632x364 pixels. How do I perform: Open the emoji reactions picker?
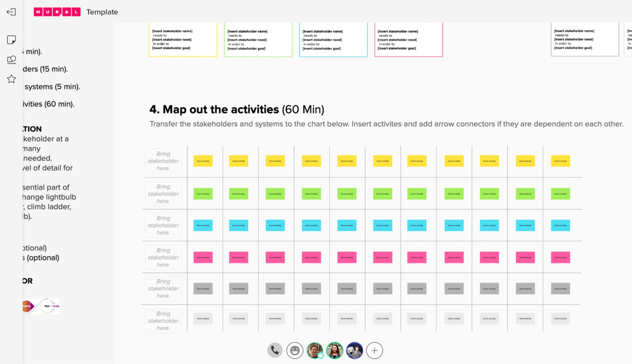point(295,350)
